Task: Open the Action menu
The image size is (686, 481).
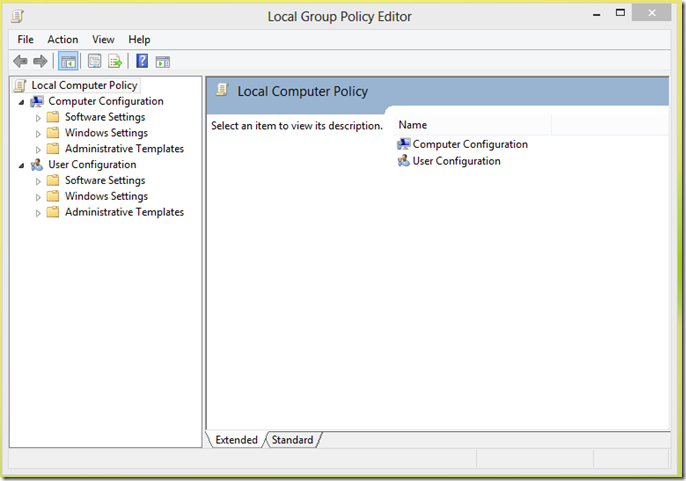Action: click(63, 39)
